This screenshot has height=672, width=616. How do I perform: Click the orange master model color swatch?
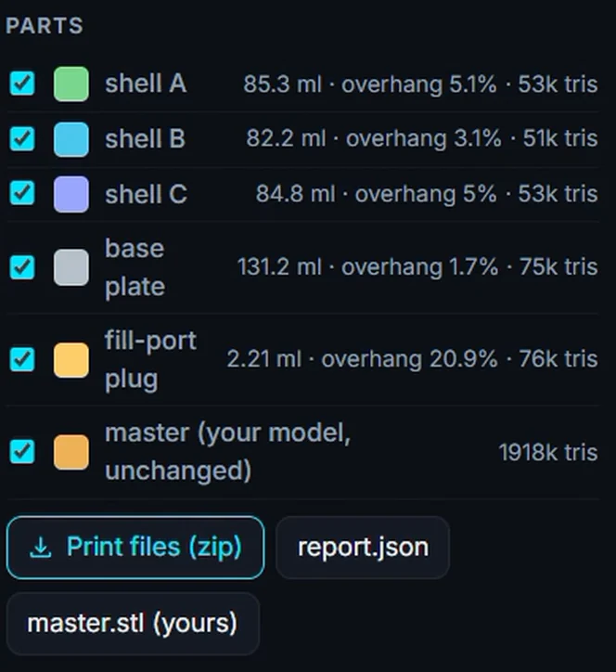(x=71, y=452)
